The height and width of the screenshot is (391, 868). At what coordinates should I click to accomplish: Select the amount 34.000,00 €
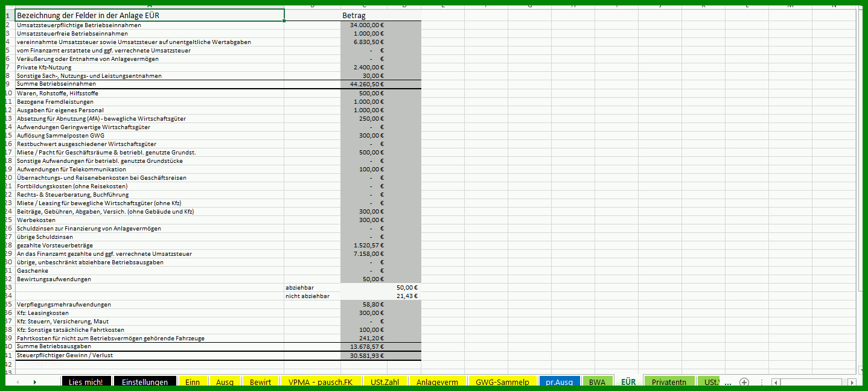point(367,25)
